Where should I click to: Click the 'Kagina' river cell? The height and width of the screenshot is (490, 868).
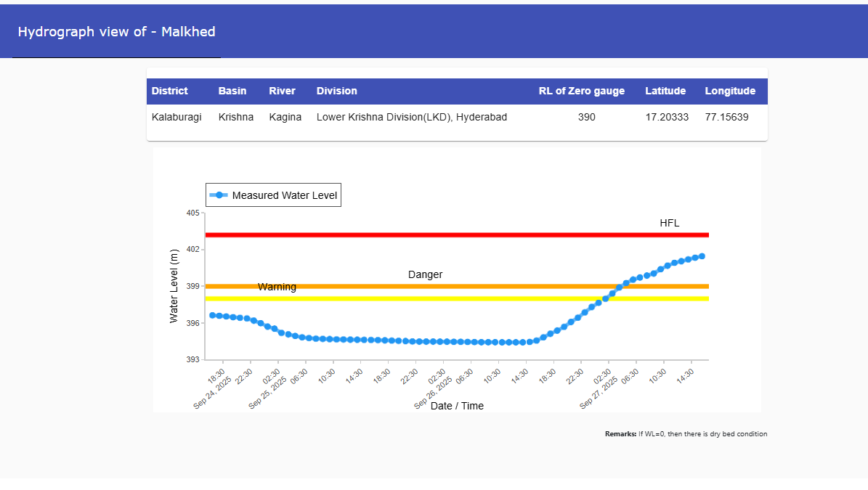pos(285,118)
